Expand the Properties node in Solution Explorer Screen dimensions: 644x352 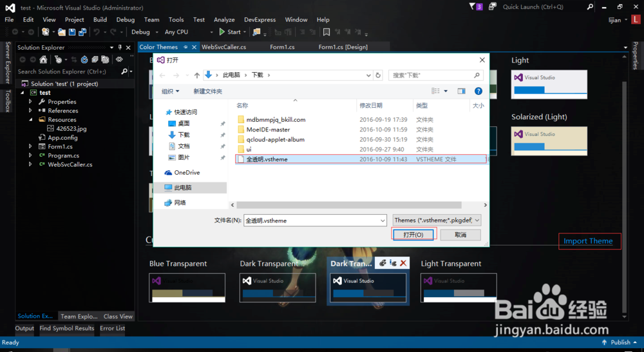[x=30, y=102]
